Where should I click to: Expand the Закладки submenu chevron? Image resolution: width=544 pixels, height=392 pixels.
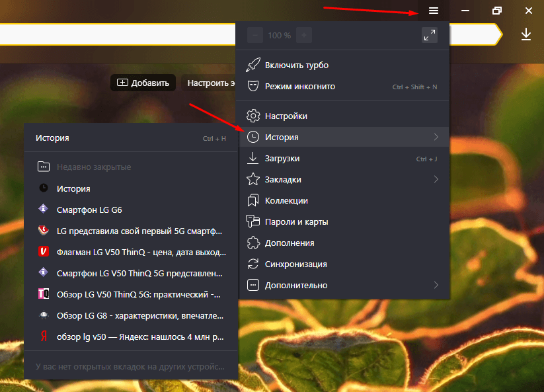(436, 179)
